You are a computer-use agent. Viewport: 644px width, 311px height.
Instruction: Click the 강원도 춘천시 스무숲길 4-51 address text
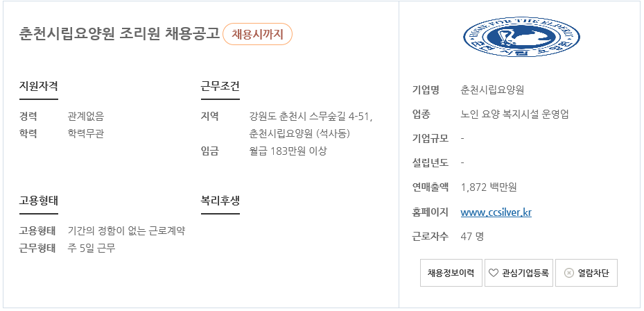click(311, 117)
